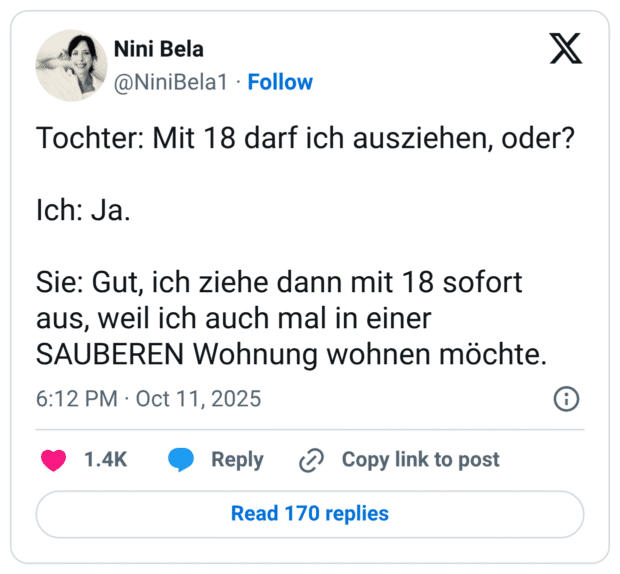Click the X logo icon
This screenshot has height=574, width=620.
pos(566,48)
